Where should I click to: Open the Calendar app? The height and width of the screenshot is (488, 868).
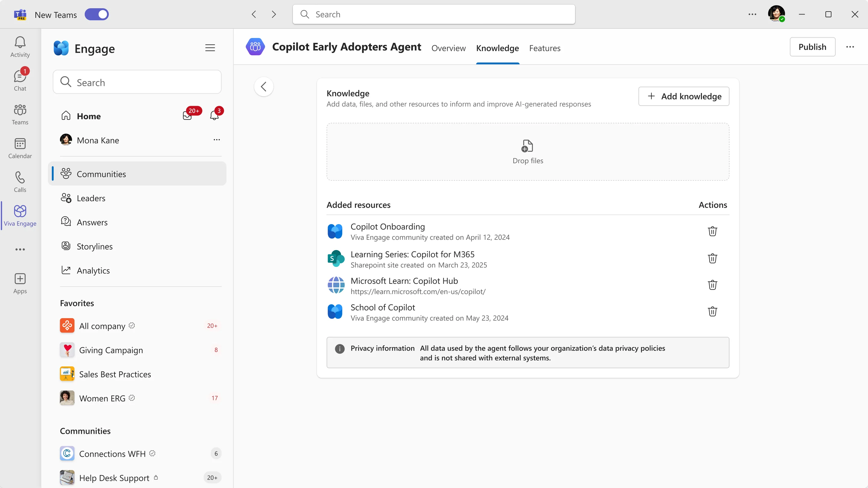pos(20,148)
